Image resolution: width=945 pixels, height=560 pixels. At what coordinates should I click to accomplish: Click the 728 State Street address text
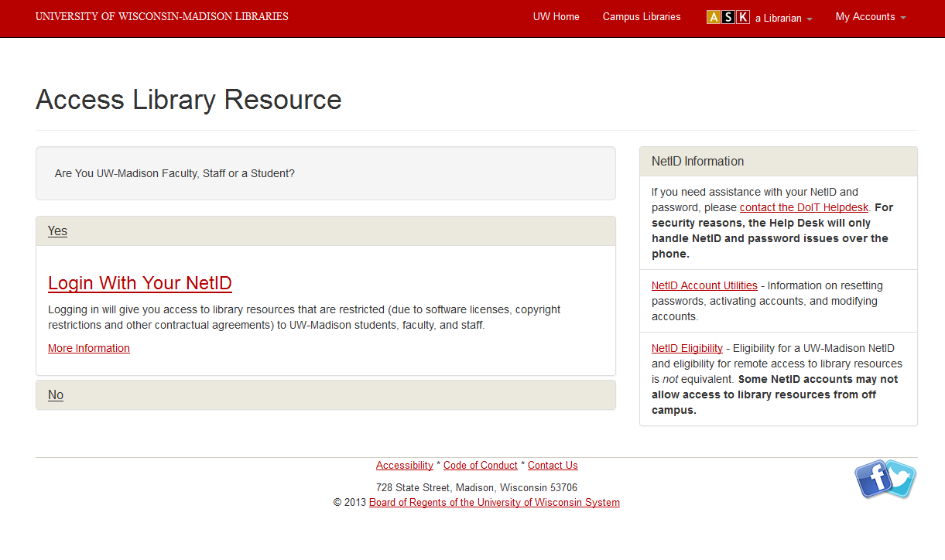coord(477,488)
